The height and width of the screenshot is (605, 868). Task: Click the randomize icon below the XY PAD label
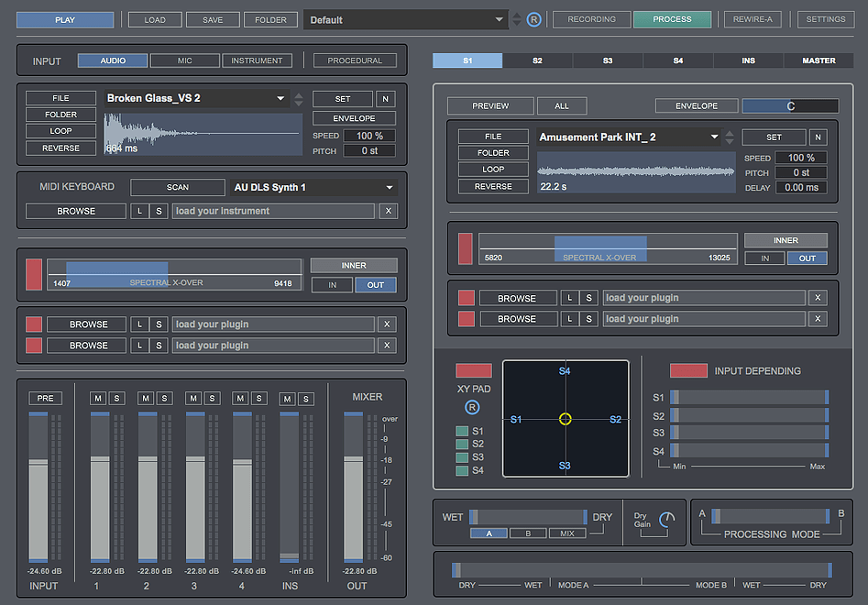(472, 407)
